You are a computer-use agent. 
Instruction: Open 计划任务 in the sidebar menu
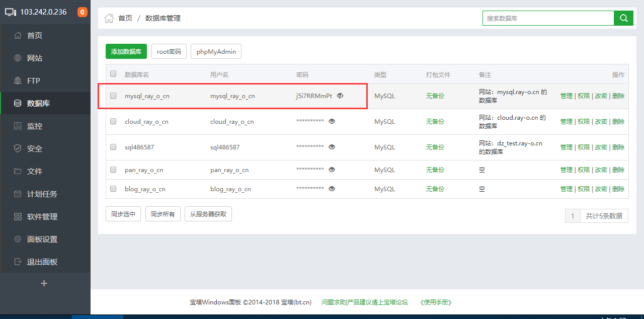tap(42, 194)
